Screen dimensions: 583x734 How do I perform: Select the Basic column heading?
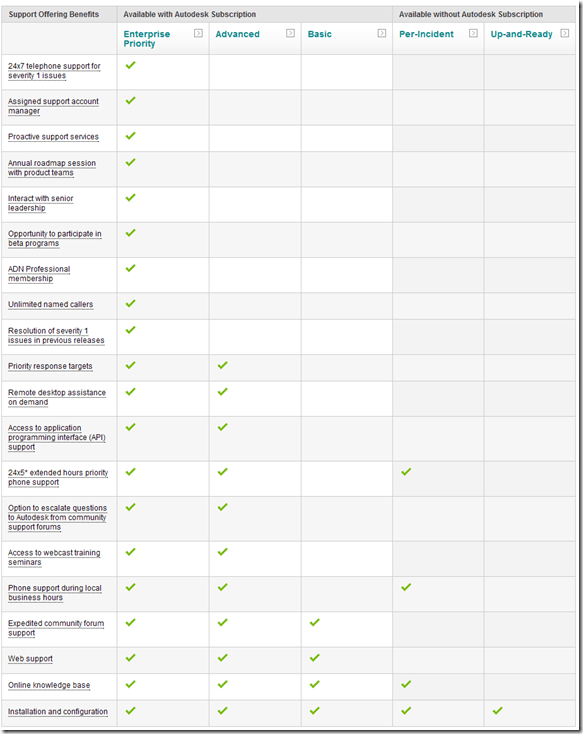319,34
